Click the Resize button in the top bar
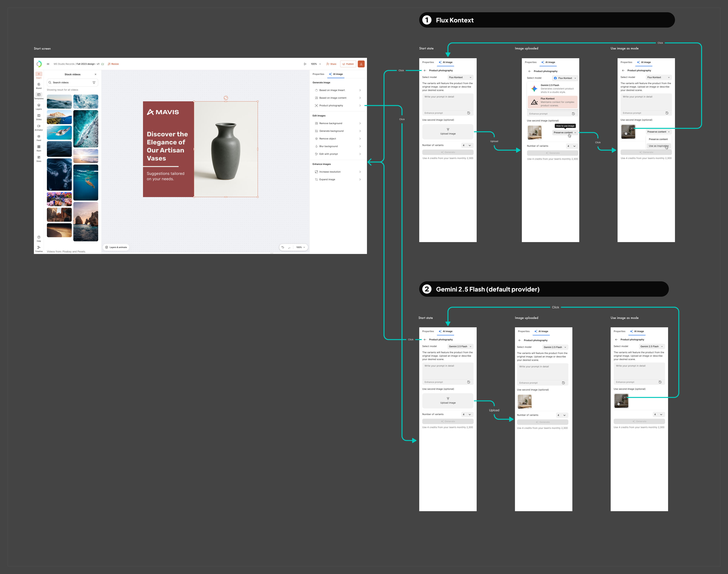Screen dimensions: 728x574 point(113,64)
